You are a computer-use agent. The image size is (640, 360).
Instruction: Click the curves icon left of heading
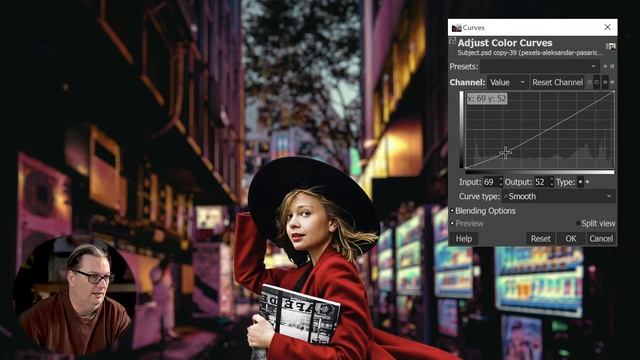pyautogui.click(x=452, y=41)
